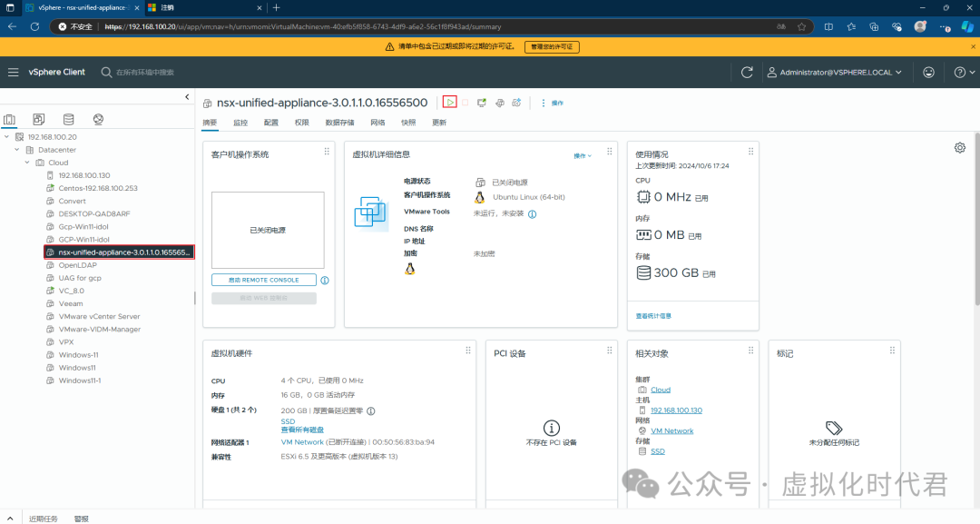Open the 操作 dropdown in VM details card

pos(583,155)
